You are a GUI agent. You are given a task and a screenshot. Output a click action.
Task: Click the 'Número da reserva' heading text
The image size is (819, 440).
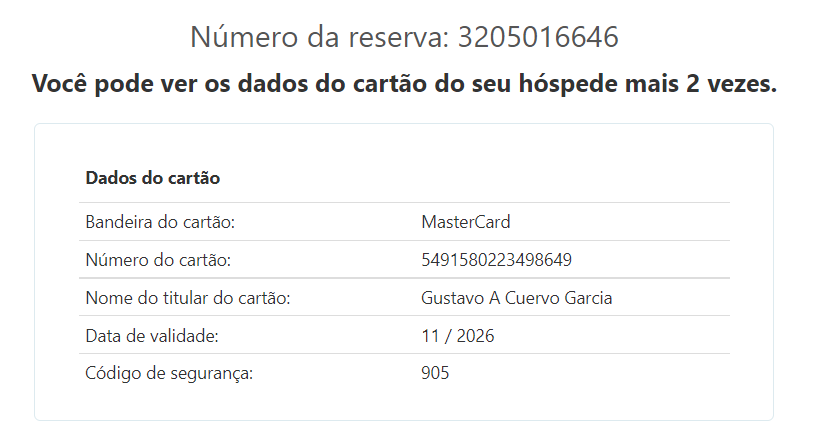320,37
